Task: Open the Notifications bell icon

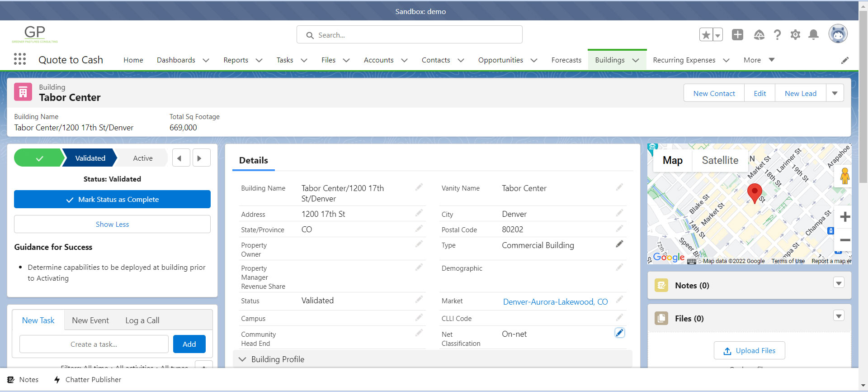Action: coord(813,34)
